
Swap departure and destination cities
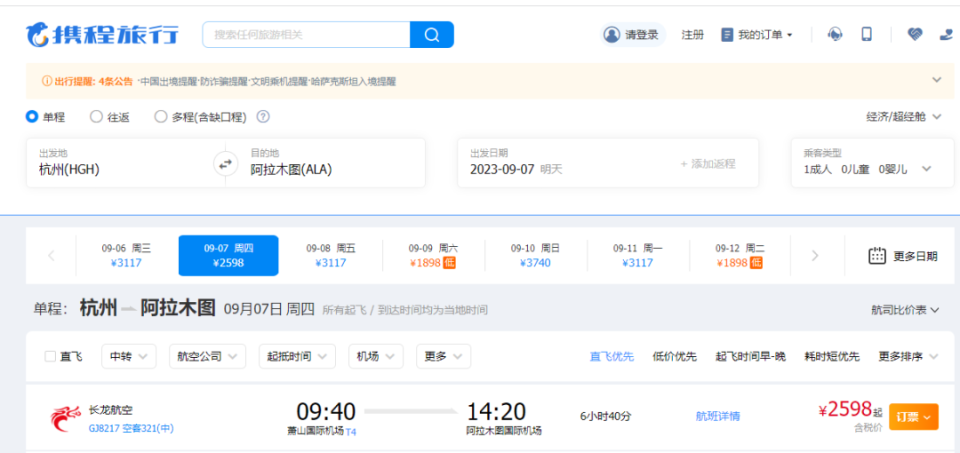point(225,163)
